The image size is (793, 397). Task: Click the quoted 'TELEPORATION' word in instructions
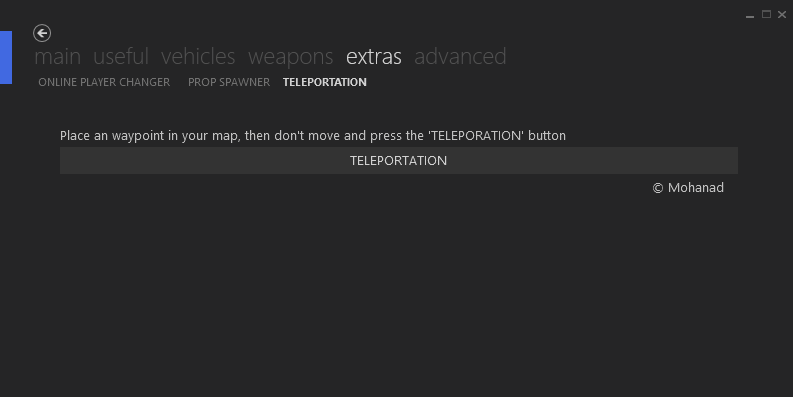[x=476, y=136]
